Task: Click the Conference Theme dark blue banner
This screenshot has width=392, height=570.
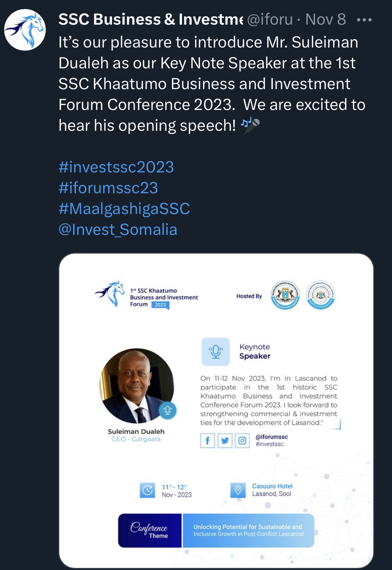Action: (150, 530)
